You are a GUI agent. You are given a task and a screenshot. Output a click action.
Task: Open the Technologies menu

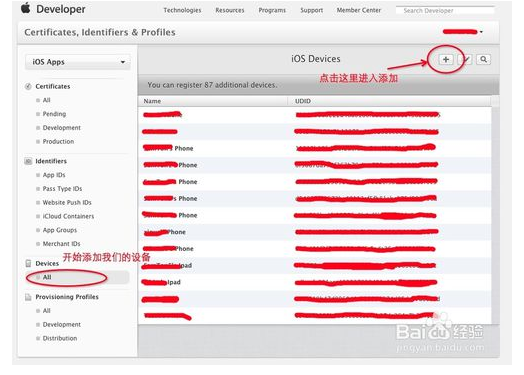pos(182,10)
